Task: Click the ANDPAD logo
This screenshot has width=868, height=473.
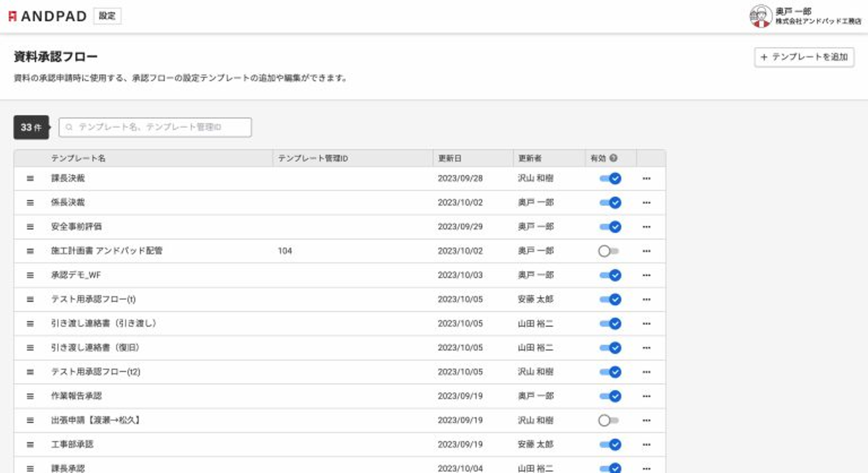Action: (48, 16)
